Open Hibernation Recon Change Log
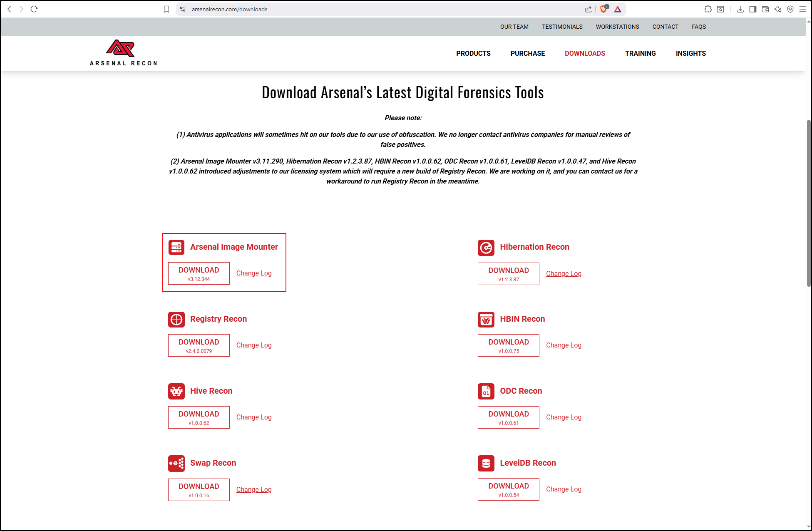 pos(564,274)
